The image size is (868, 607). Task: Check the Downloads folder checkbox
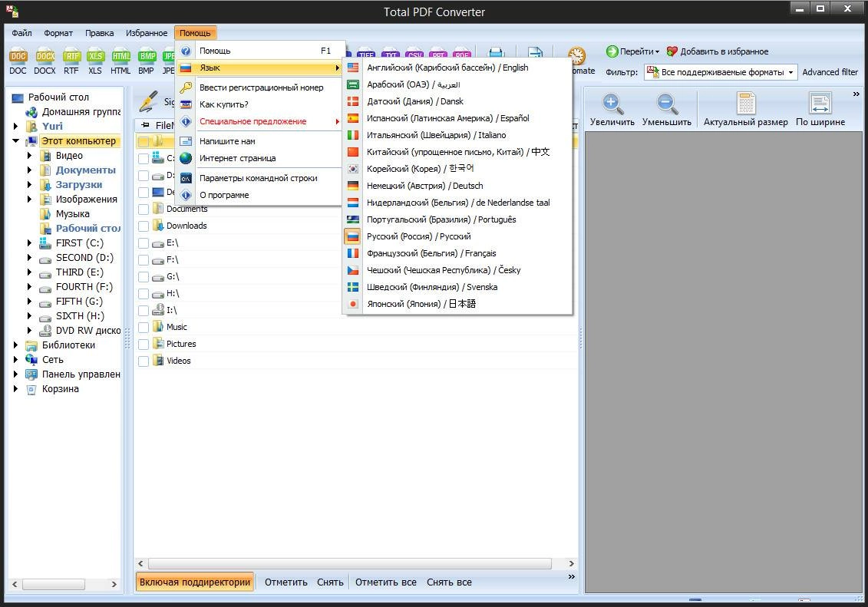coord(144,226)
